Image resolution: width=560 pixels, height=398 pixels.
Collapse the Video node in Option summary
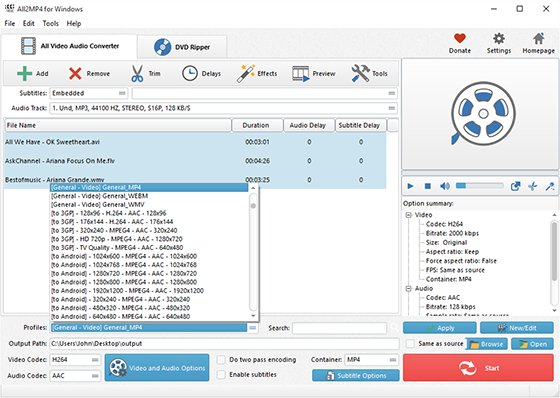pos(409,215)
